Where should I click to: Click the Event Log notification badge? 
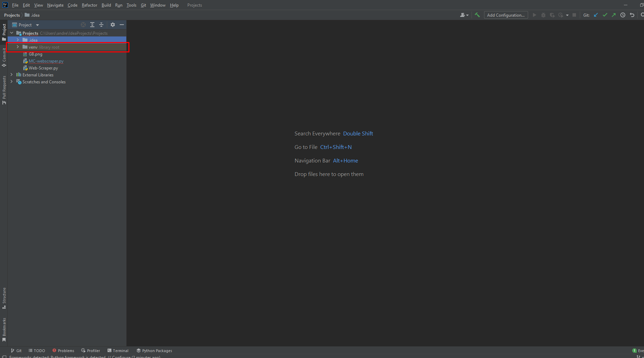(x=635, y=351)
